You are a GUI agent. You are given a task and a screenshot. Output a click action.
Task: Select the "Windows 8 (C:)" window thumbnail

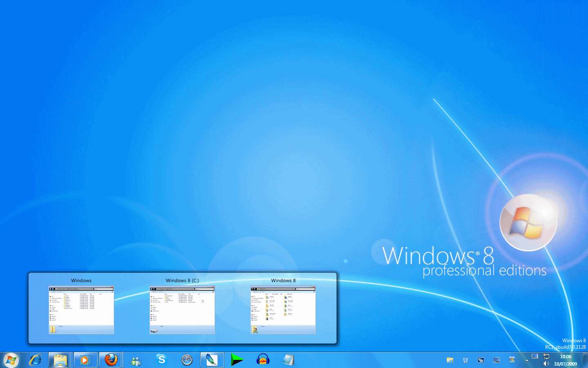click(x=182, y=310)
